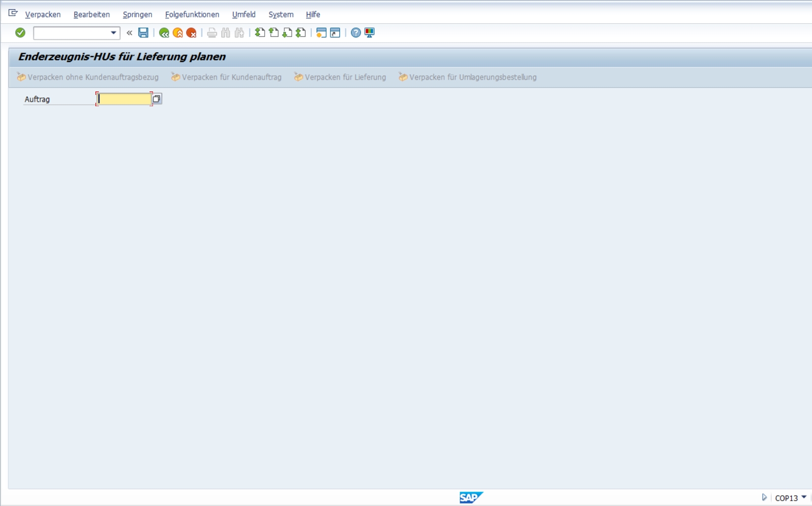Open the System menu

(281, 15)
